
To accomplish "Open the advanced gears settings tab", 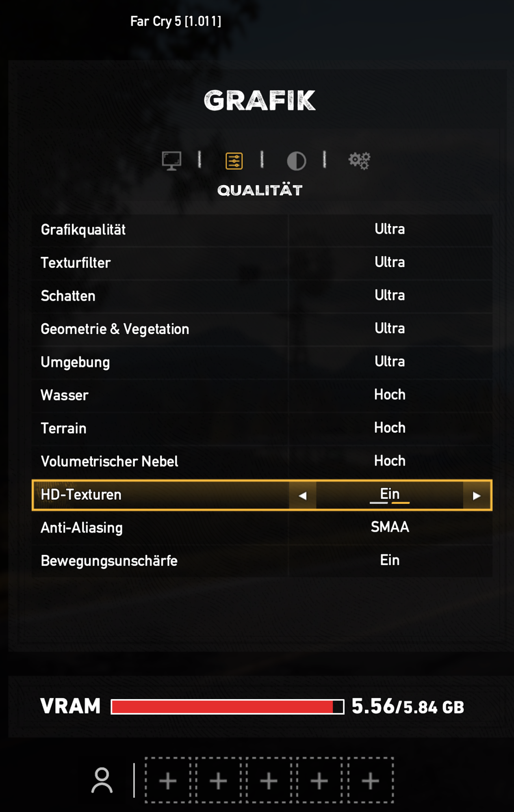I will (x=359, y=161).
